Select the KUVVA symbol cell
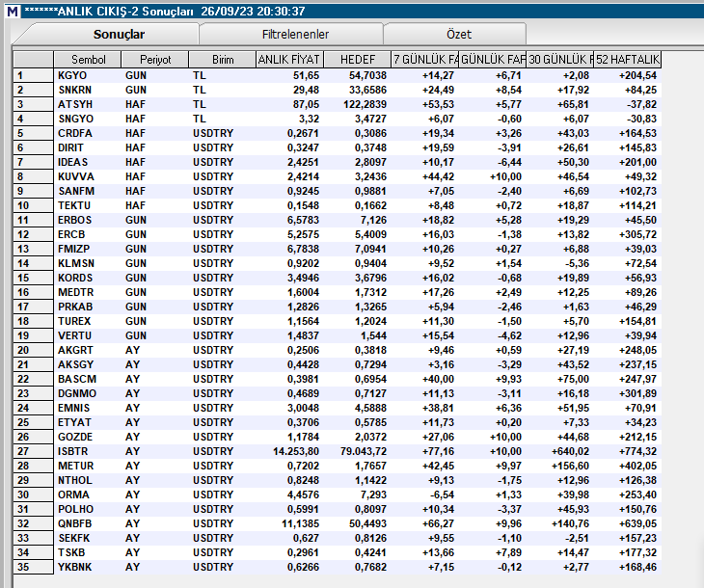The height and width of the screenshot is (588, 704). point(88,176)
